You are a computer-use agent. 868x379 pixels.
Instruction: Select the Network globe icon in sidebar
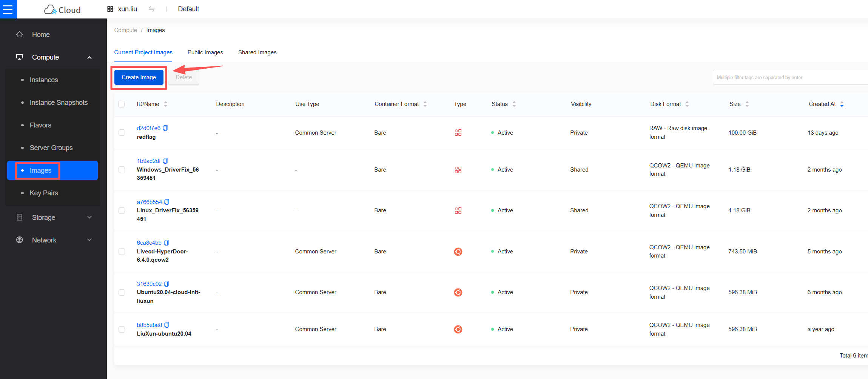click(x=19, y=240)
